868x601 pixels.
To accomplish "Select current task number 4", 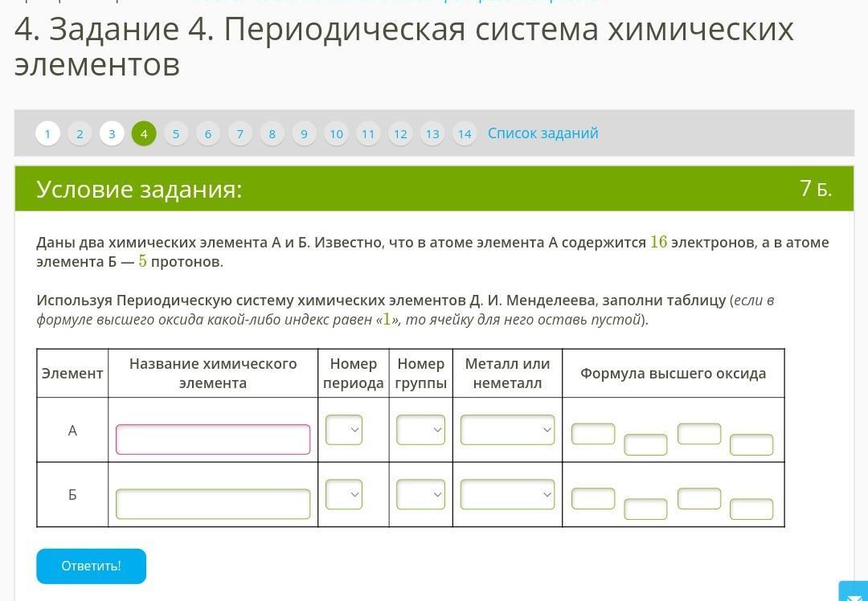I will [144, 134].
